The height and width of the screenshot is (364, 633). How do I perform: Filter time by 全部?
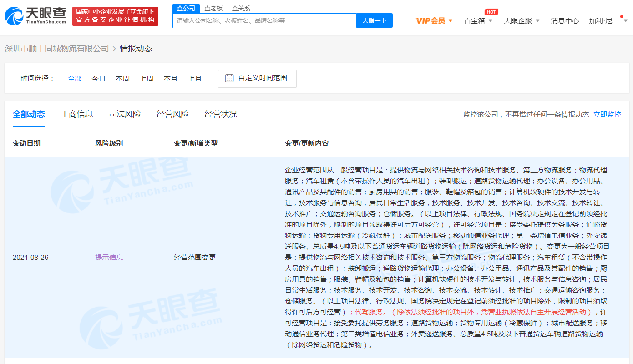click(x=75, y=78)
